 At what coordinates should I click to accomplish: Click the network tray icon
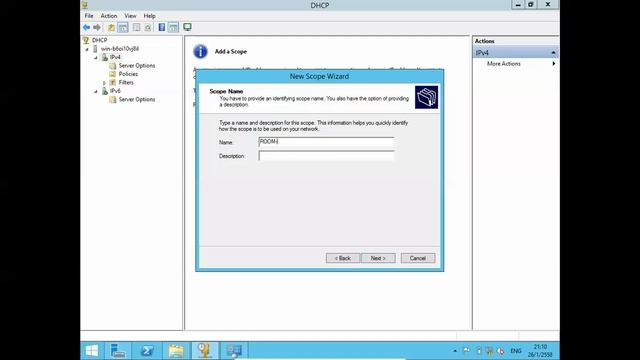(x=489, y=351)
